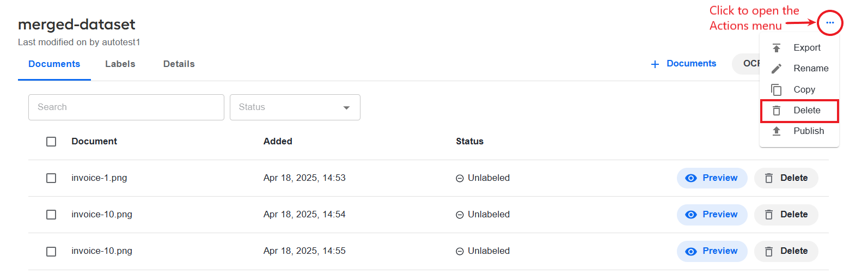868x274 pixels.
Task: Select Documents tab
Action: coord(54,64)
